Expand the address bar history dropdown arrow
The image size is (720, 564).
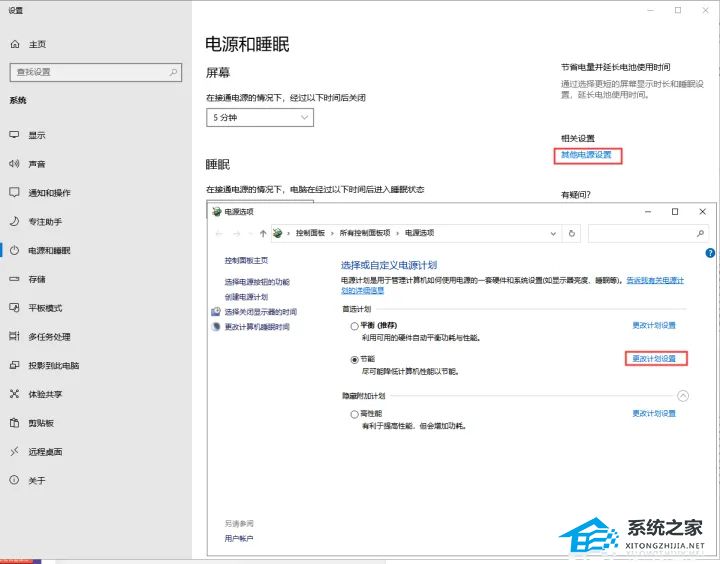[553, 233]
